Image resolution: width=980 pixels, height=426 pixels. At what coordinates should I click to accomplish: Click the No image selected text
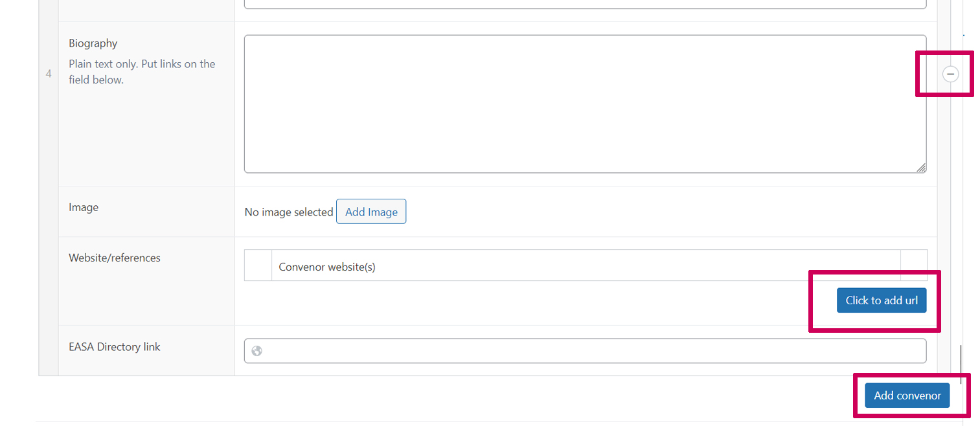(x=289, y=212)
